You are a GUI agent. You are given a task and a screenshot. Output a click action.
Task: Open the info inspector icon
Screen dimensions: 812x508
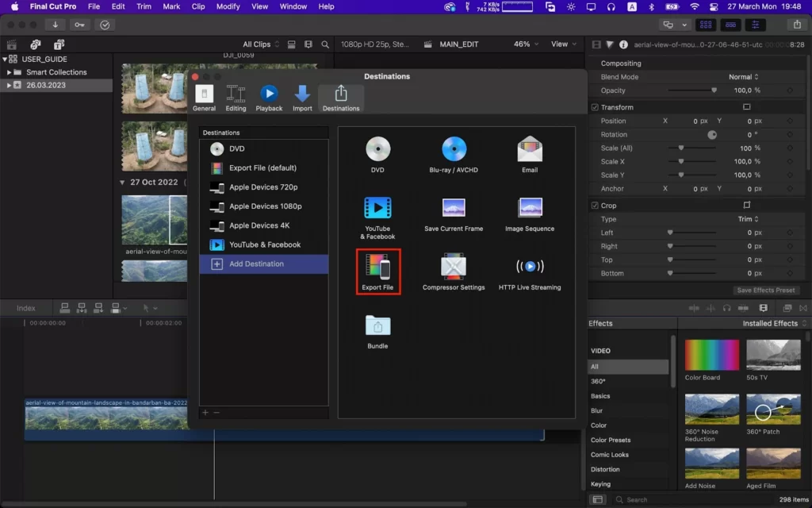point(623,44)
